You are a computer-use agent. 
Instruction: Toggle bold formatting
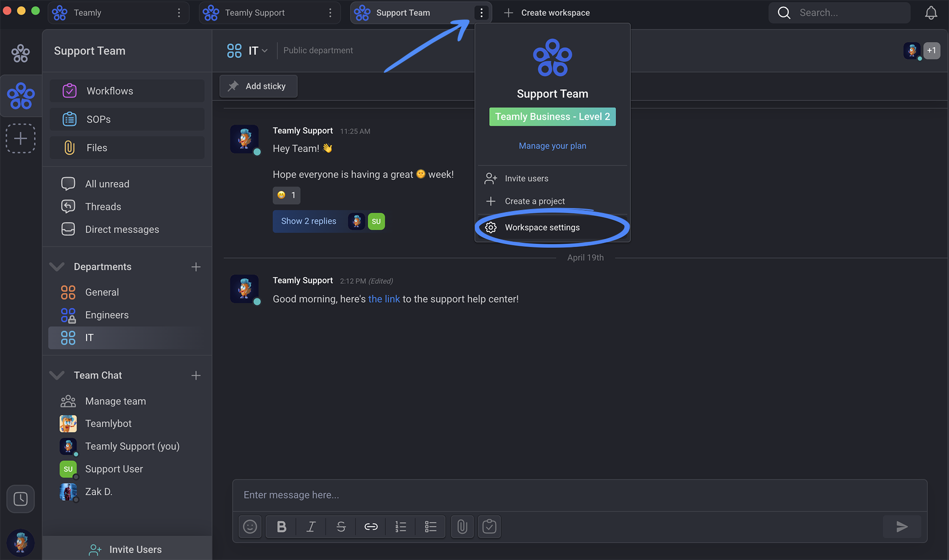281,527
